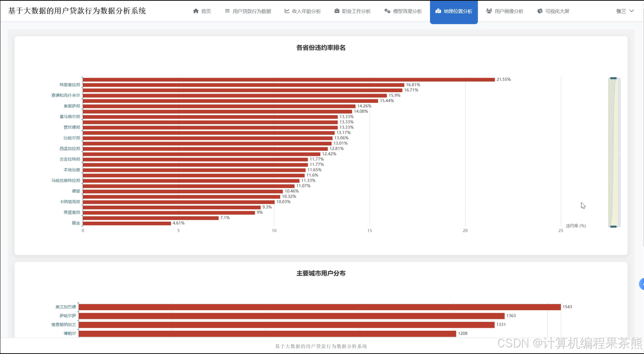Click the gears icon for 模型效果分析
Image resolution: width=644 pixels, height=354 pixels.
pyautogui.click(x=387, y=11)
